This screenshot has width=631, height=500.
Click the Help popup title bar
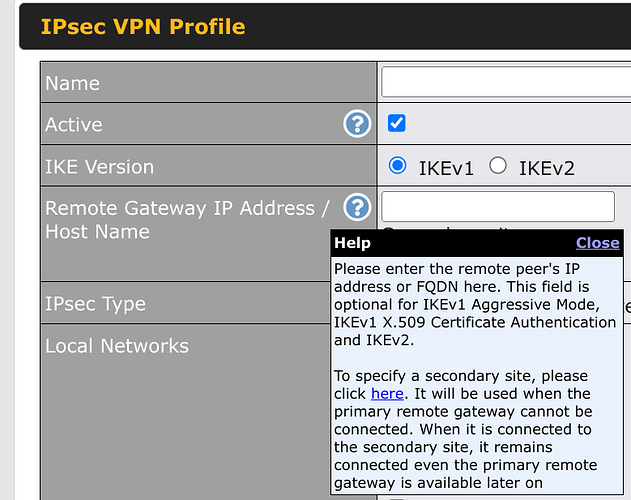point(450,243)
